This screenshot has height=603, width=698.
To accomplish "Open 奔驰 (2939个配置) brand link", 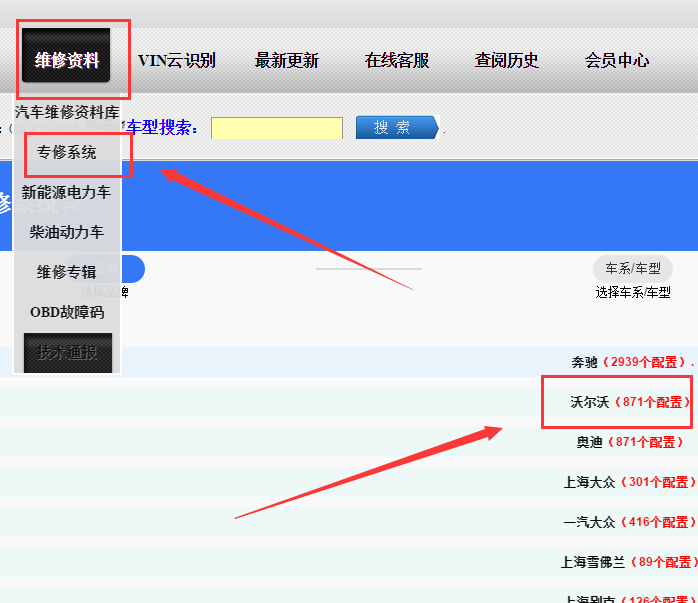I will 633,362.
